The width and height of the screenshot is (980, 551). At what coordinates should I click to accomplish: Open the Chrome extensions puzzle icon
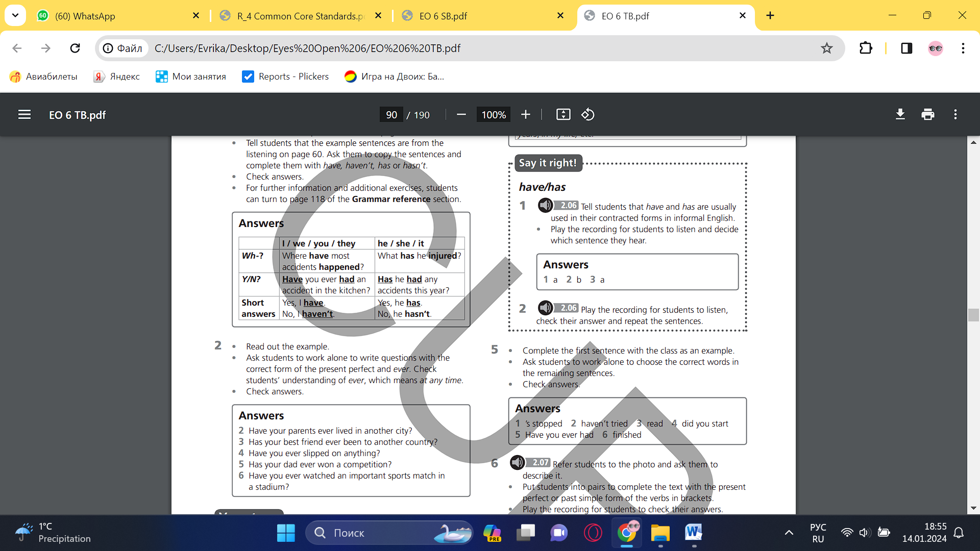(866, 48)
